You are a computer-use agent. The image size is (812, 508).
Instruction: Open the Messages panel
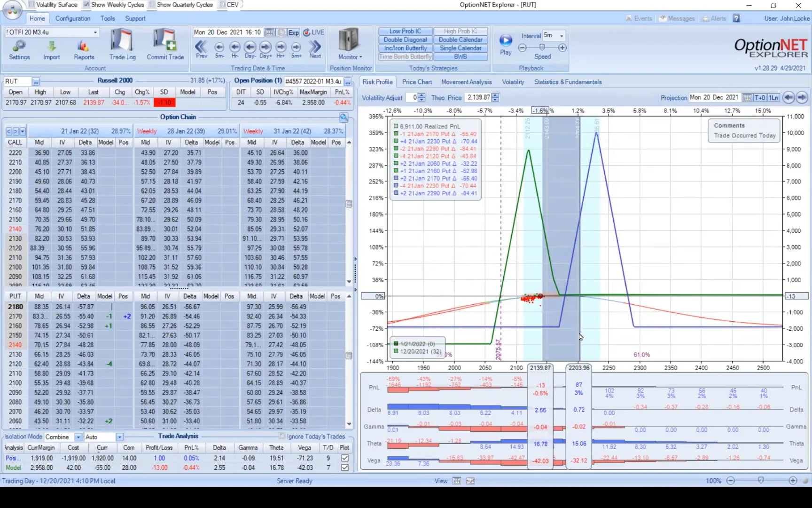click(x=677, y=18)
